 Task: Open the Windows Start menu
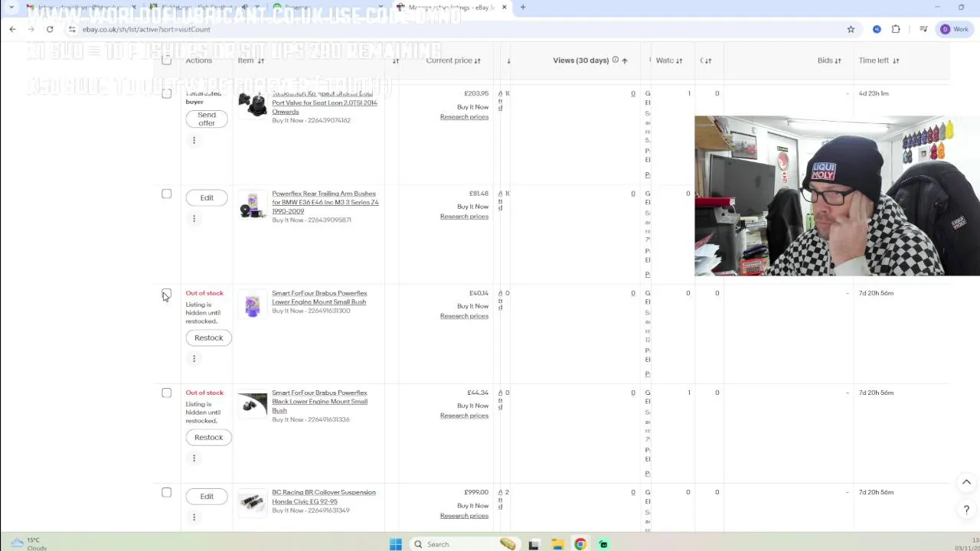click(x=395, y=544)
